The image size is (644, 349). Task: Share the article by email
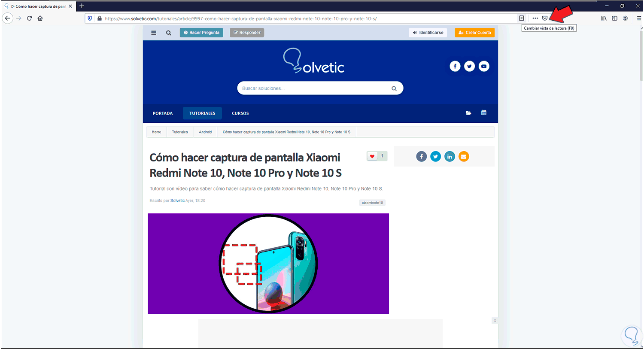tap(464, 157)
